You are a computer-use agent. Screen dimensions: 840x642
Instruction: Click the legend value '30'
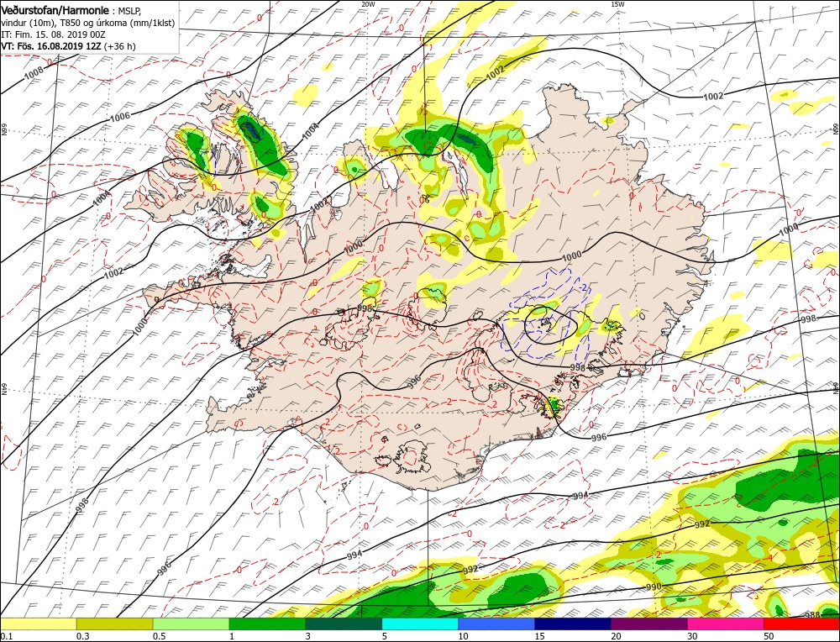pyautogui.click(x=693, y=636)
